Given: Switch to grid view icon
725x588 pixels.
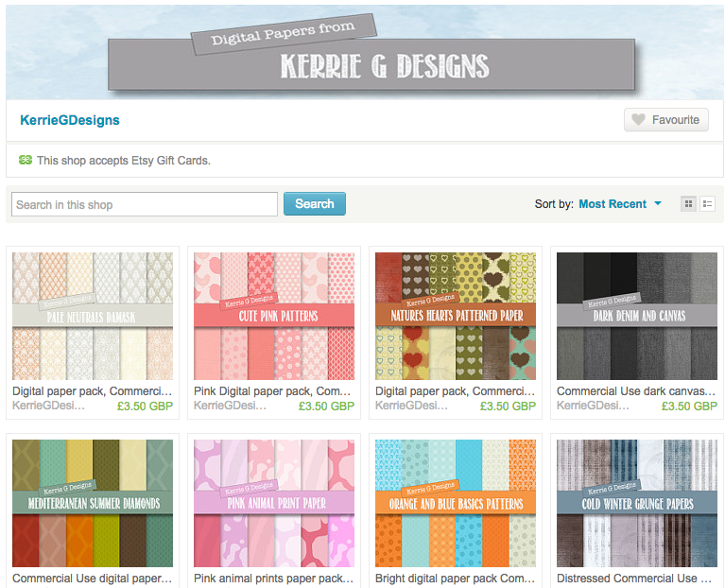Looking at the screenshot, I should [x=688, y=204].
